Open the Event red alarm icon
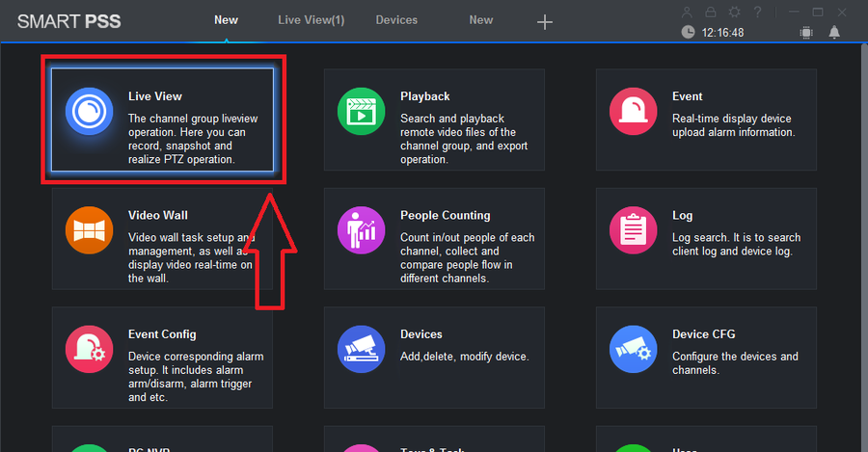 634,111
